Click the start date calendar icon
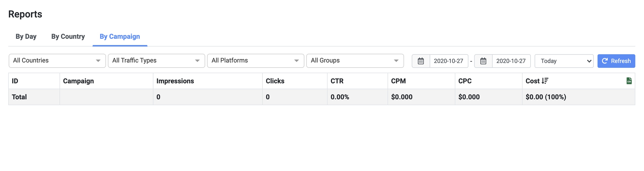 point(421,61)
